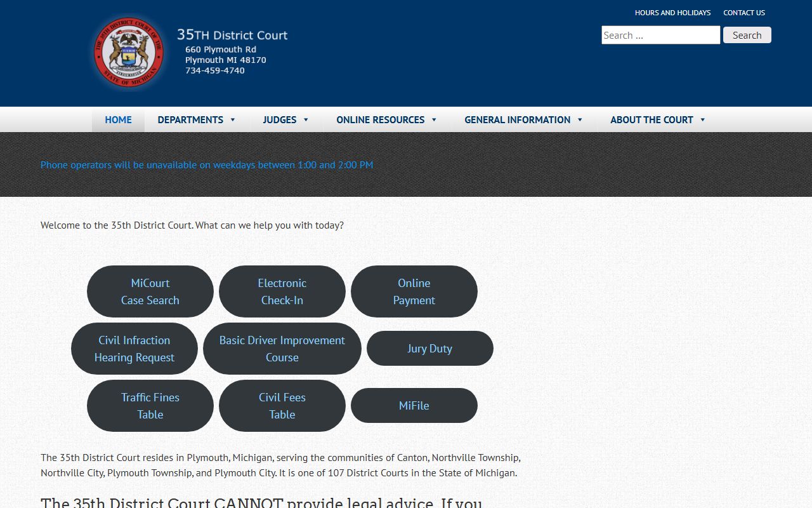Open the General Information menu
Screen dimensions: 812x508
pos(517,119)
